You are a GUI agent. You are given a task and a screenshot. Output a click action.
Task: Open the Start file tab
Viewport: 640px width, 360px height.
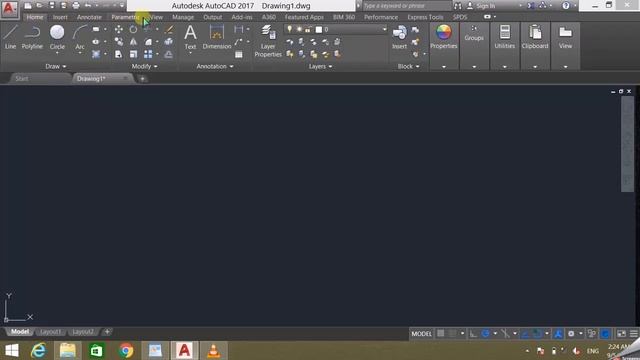22,78
